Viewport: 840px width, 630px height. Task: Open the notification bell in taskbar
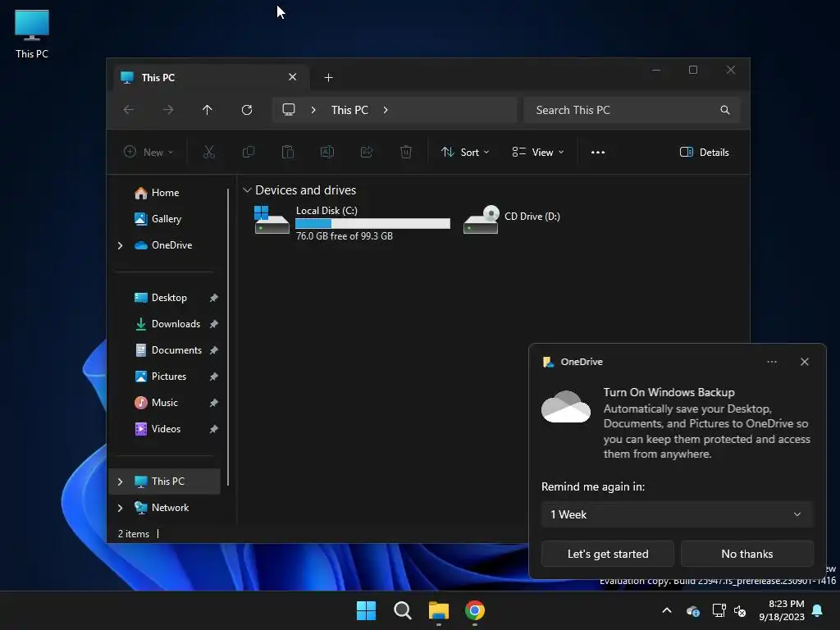coord(817,610)
